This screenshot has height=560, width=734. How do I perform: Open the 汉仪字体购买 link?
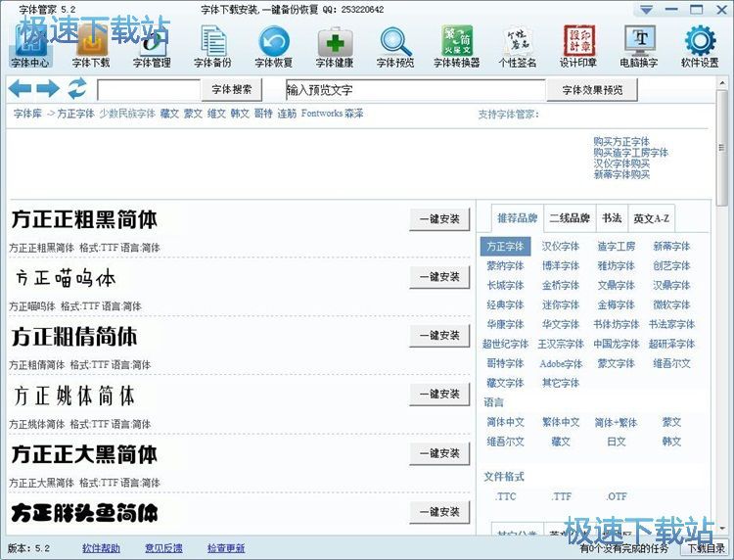click(621, 163)
